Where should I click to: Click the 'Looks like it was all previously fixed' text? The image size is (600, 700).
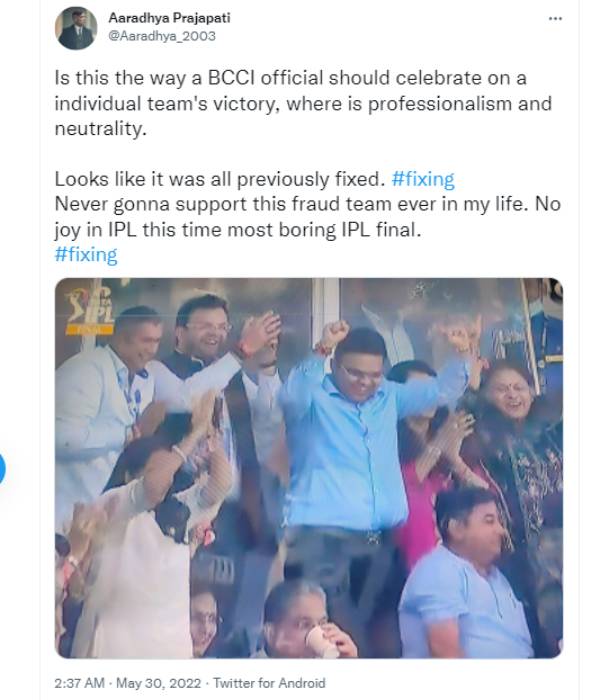click(220, 179)
